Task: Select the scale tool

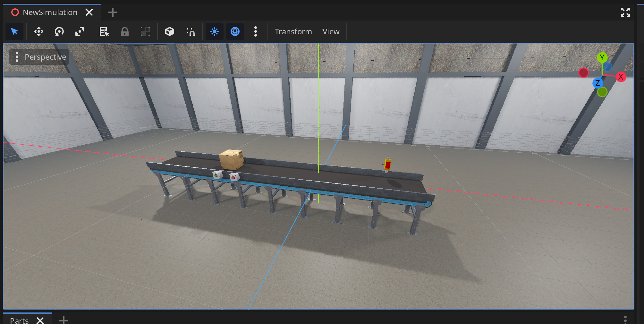Action: (x=80, y=31)
